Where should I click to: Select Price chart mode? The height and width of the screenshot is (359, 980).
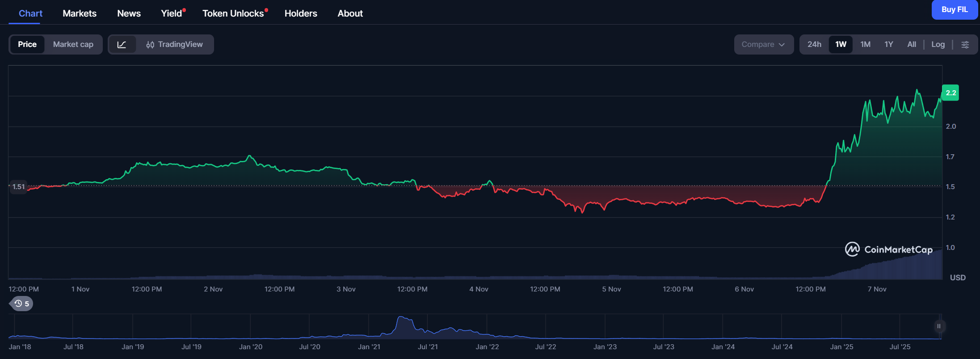27,45
